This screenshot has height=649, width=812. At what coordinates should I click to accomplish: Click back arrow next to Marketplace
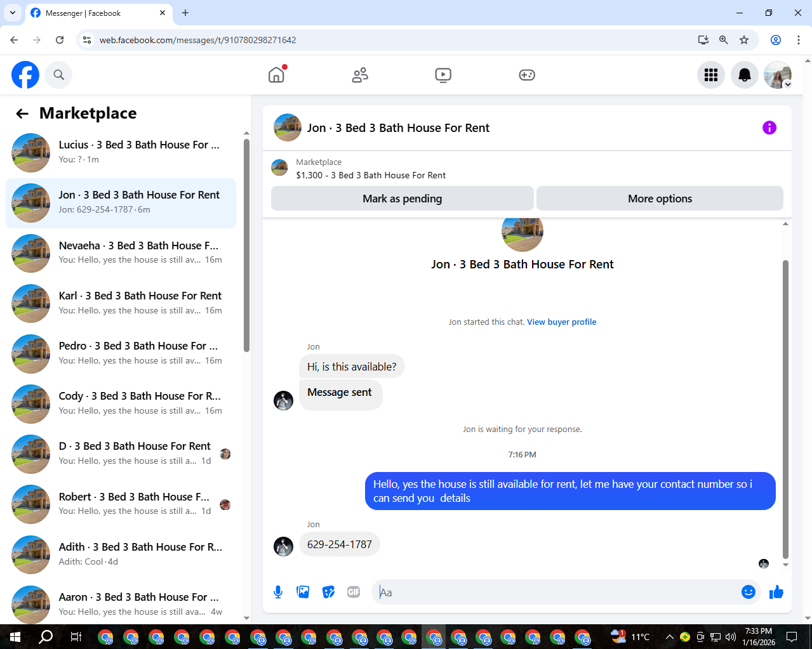pos(22,114)
